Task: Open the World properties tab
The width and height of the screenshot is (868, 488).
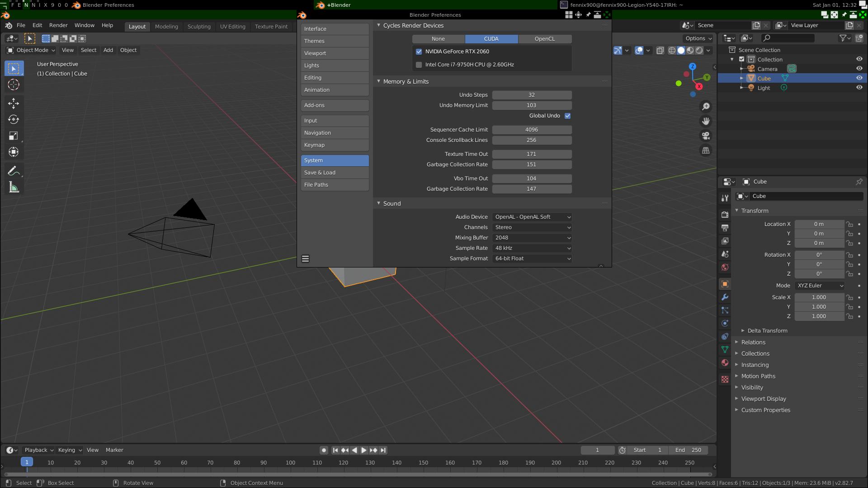Action: coord(725,267)
